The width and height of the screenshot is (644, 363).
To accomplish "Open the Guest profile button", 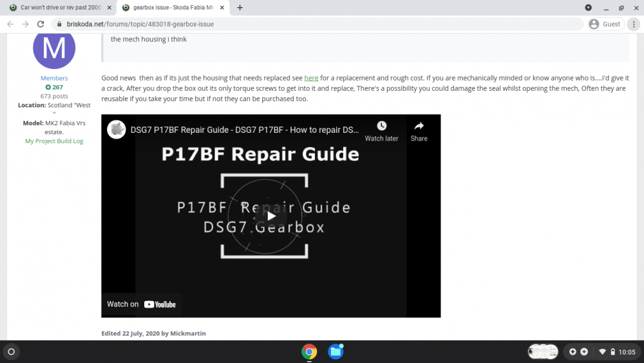I will tap(606, 25).
